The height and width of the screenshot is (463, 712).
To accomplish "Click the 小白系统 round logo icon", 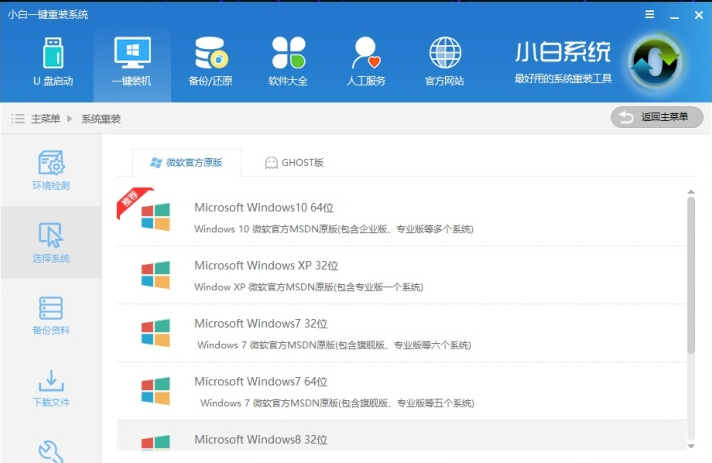I will pos(656,62).
